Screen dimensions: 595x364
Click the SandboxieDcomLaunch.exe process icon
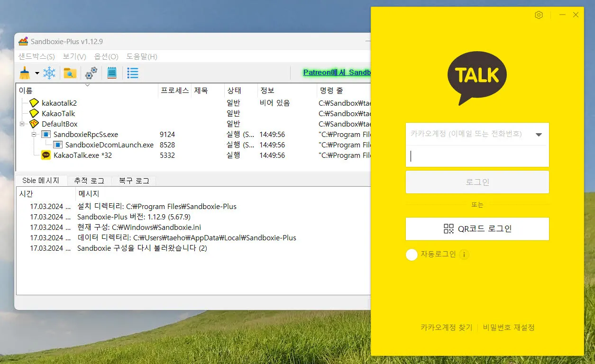58,145
